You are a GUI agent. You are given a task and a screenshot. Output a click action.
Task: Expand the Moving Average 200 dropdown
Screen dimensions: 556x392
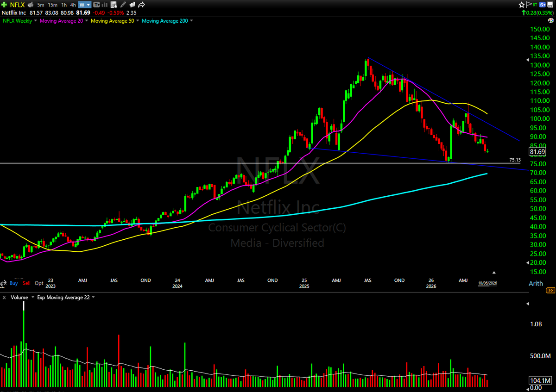[x=191, y=21]
